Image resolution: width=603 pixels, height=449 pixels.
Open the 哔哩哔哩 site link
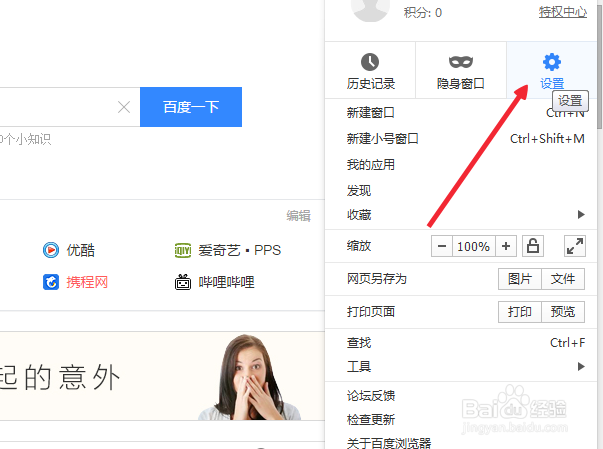click(x=227, y=282)
